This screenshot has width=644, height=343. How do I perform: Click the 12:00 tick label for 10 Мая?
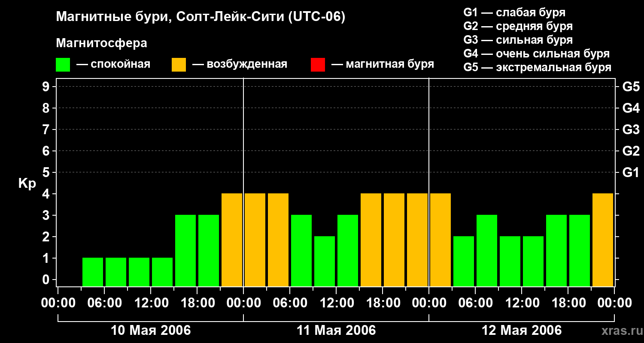[151, 303]
